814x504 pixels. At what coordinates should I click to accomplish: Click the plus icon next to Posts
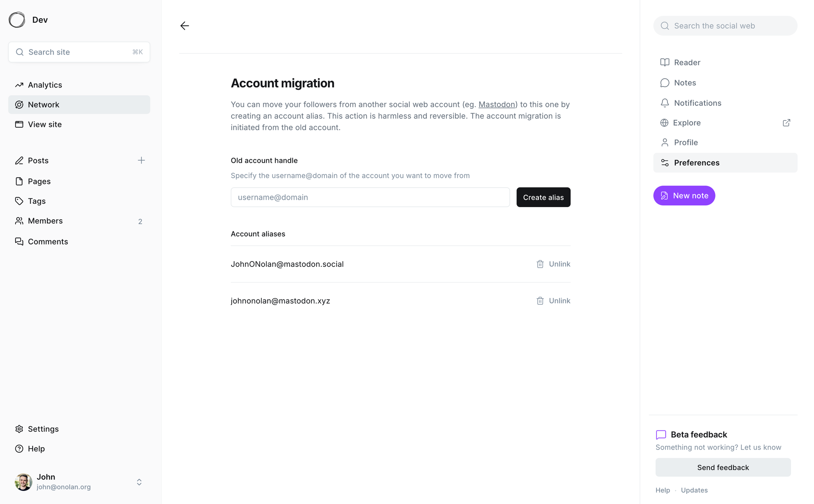pos(141,160)
